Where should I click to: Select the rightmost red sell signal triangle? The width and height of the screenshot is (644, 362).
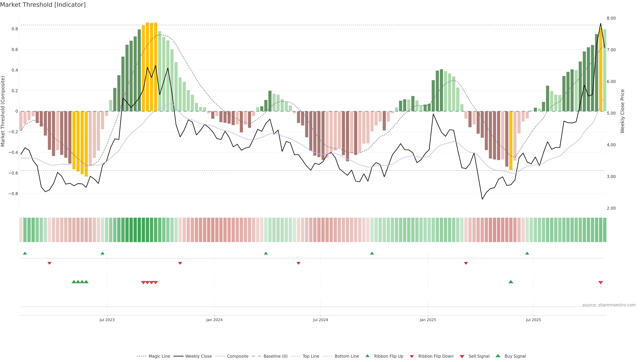pos(601,283)
